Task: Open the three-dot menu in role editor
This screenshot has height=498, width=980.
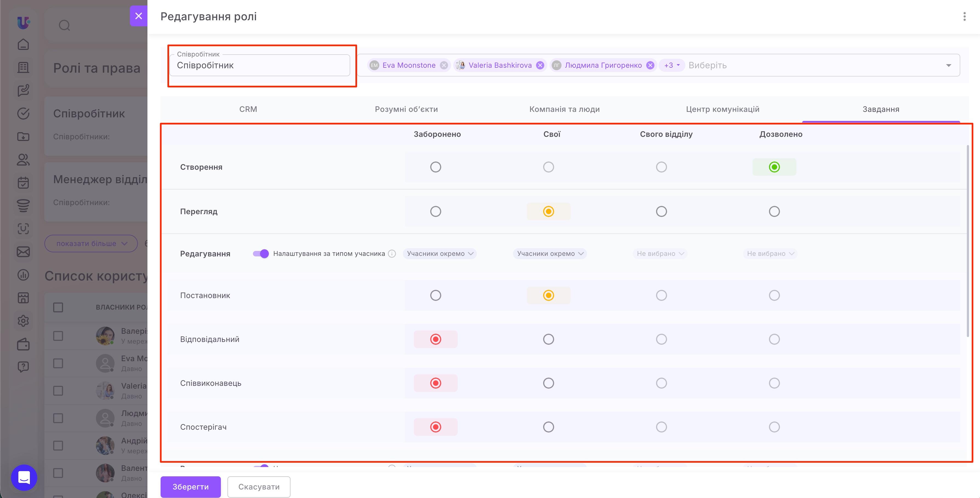Action: pyautogui.click(x=964, y=16)
